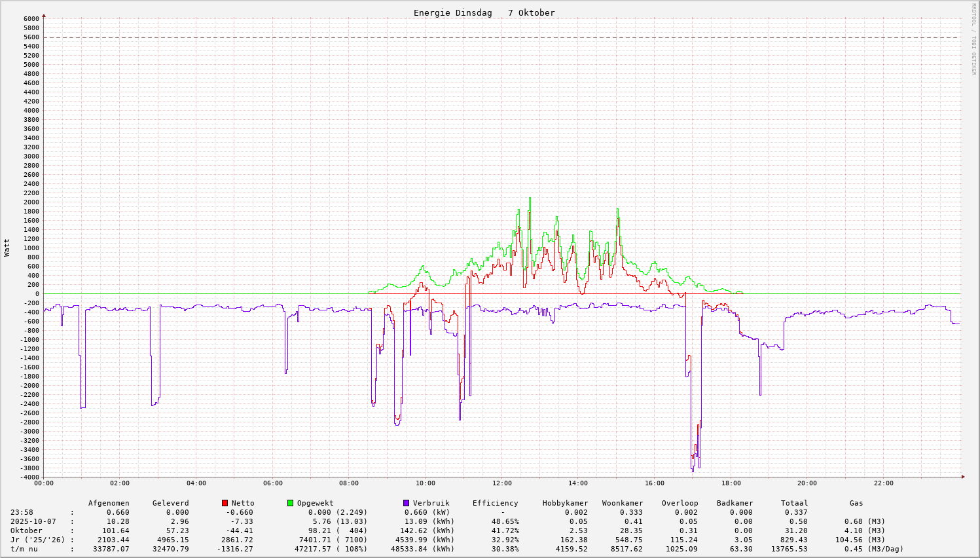Image resolution: width=980 pixels, height=558 pixels.
Task: Click the '2025-10-07' row label
Action: (x=33, y=521)
